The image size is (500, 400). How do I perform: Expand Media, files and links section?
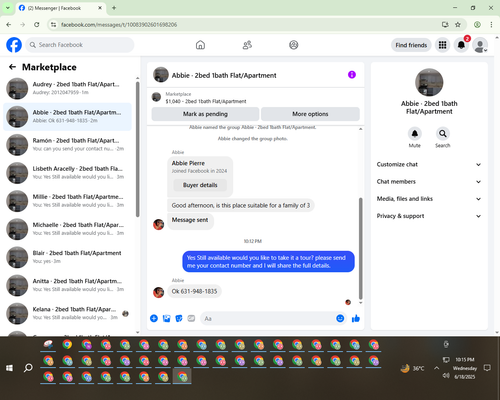point(429,199)
